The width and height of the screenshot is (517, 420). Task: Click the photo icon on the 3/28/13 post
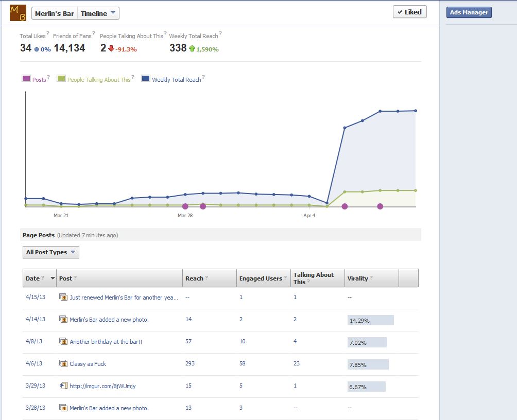click(x=63, y=408)
